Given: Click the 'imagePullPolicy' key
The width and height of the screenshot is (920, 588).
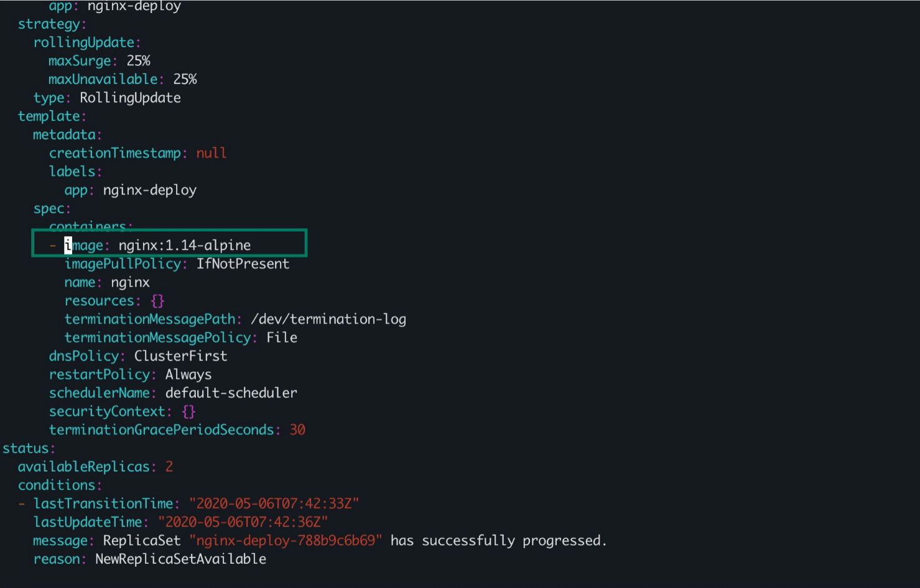Looking at the screenshot, I should point(123,264).
